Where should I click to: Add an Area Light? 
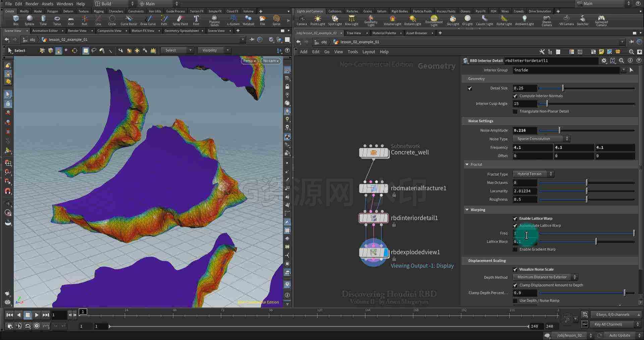351,20
